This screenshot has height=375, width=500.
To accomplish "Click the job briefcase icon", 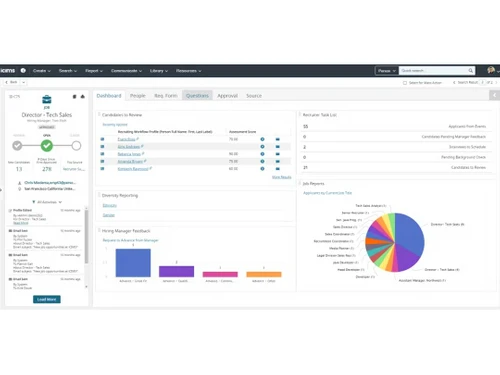I will coord(47,99).
